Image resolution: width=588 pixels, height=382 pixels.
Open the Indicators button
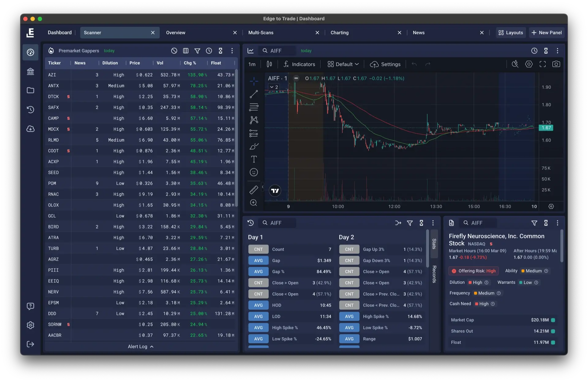pos(299,64)
